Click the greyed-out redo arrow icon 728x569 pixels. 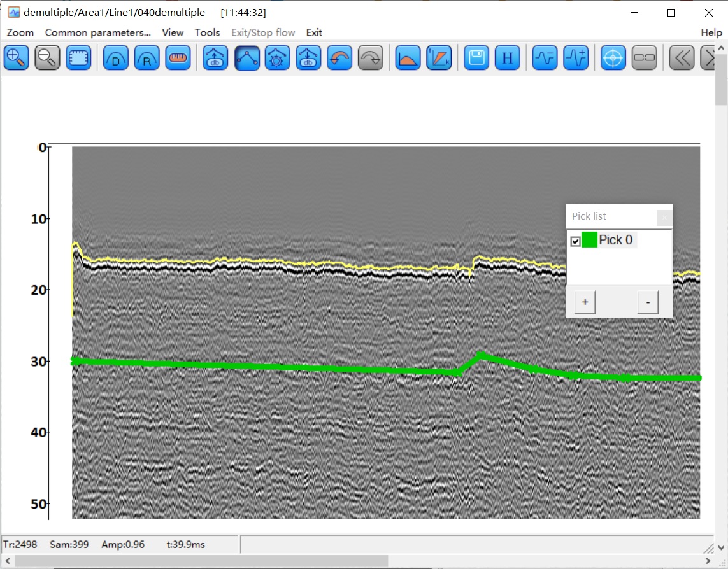pyautogui.click(x=371, y=58)
